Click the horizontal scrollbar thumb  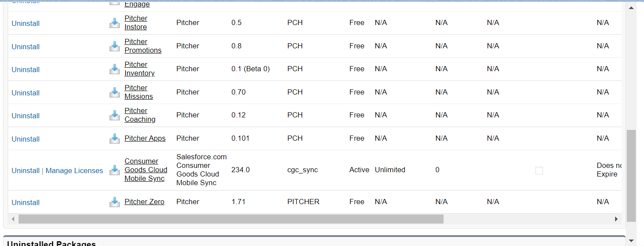(231, 219)
